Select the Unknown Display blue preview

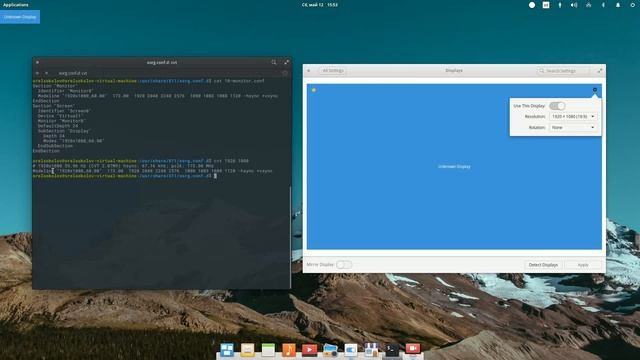[454, 167]
